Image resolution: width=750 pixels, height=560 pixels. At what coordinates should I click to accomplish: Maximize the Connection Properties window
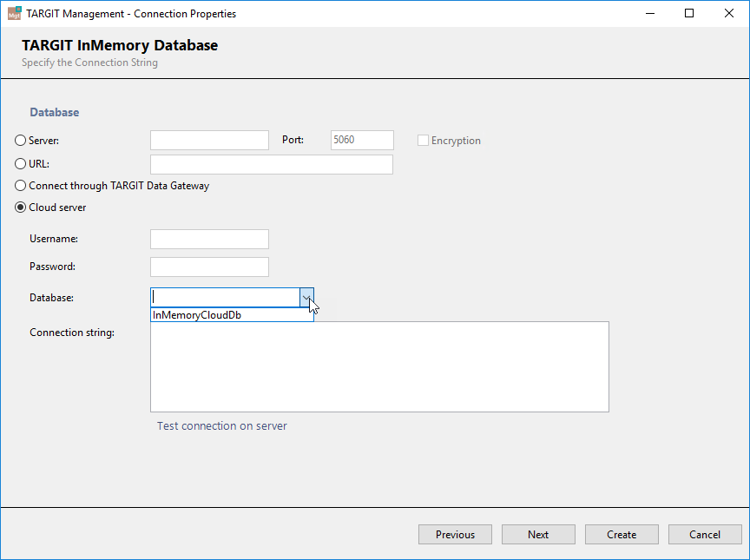pyautogui.click(x=689, y=13)
